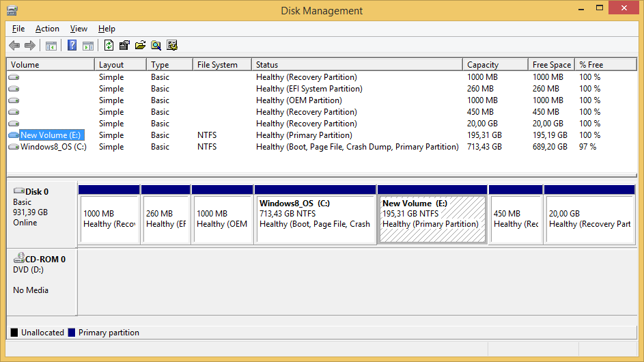The height and width of the screenshot is (362, 644).
Task: Open Help via the blue question mark icon
Action: 72,46
